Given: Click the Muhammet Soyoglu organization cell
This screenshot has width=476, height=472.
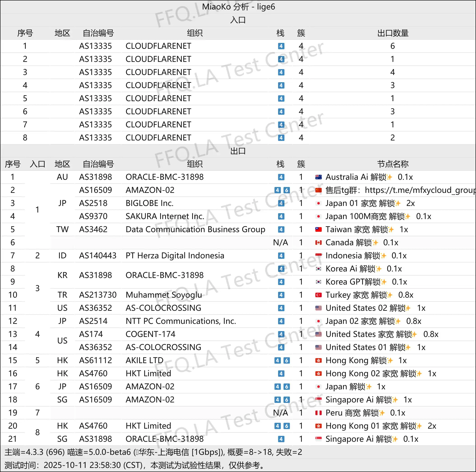Looking at the screenshot, I should point(164,295).
